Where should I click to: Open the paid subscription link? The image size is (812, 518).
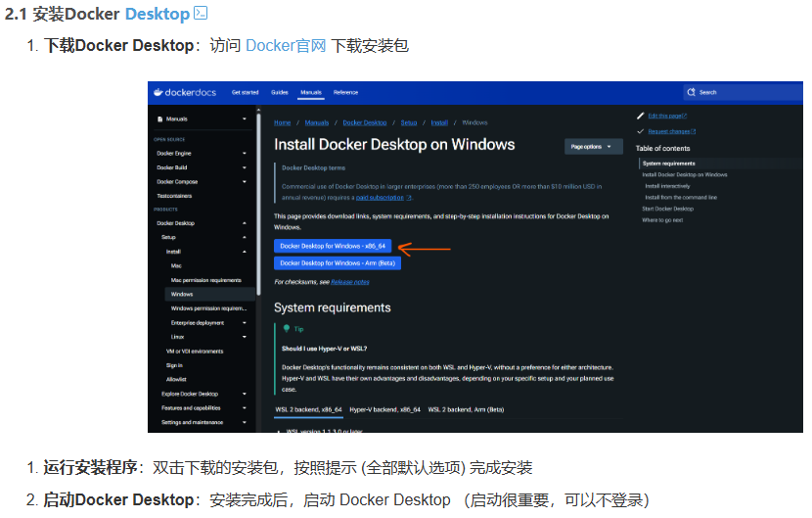point(380,198)
